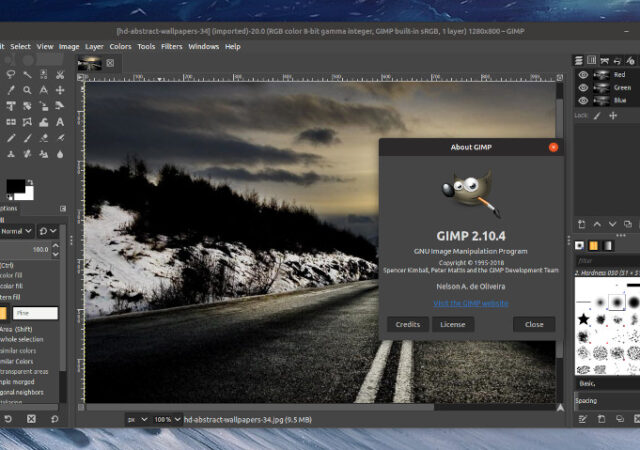The image size is (640, 450).
Task: Toggle visibility of the Red channel
Action: click(x=583, y=75)
